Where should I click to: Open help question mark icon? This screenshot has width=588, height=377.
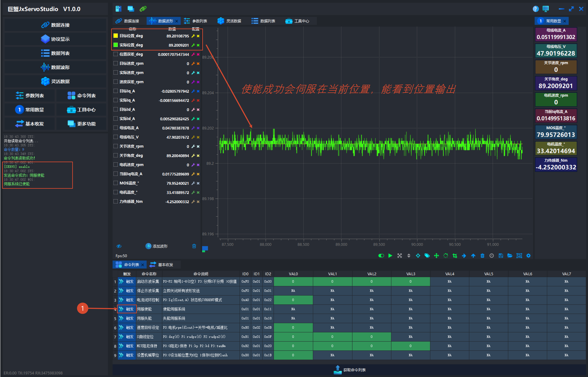(x=536, y=9)
